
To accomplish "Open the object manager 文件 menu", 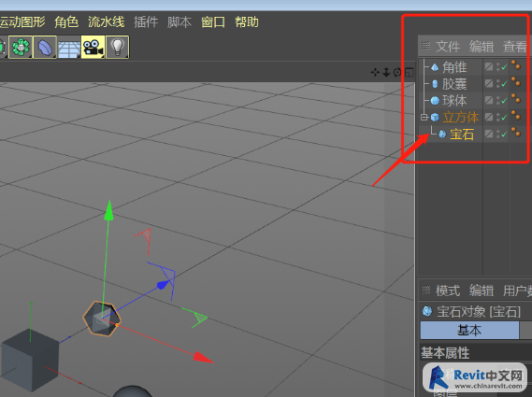I will coord(448,47).
